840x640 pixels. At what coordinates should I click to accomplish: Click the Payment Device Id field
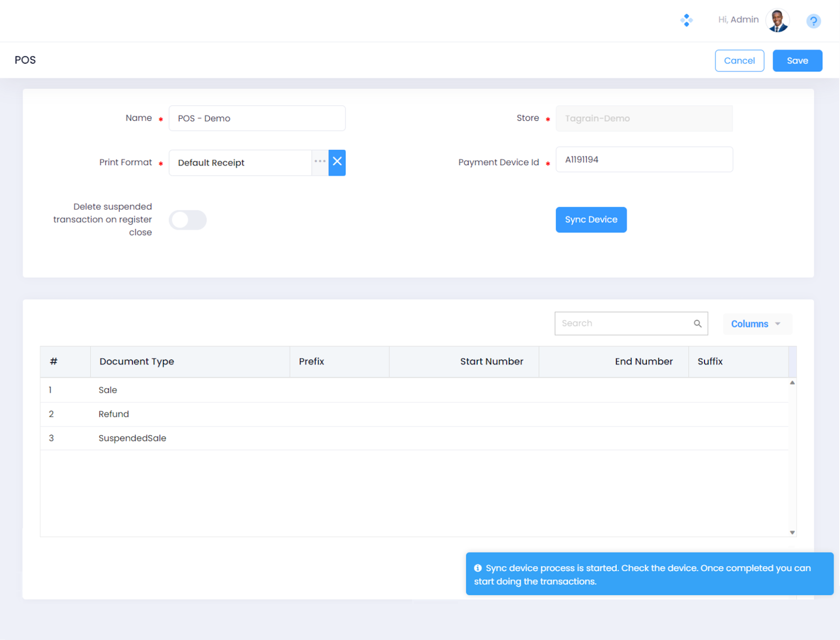click(644, 160)
